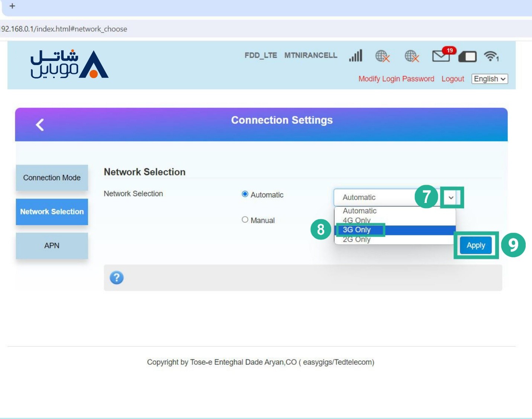Screen dimensions: 532x419
Task: Open a new browser tab with plus icon
Action: [x=12, y=6]
